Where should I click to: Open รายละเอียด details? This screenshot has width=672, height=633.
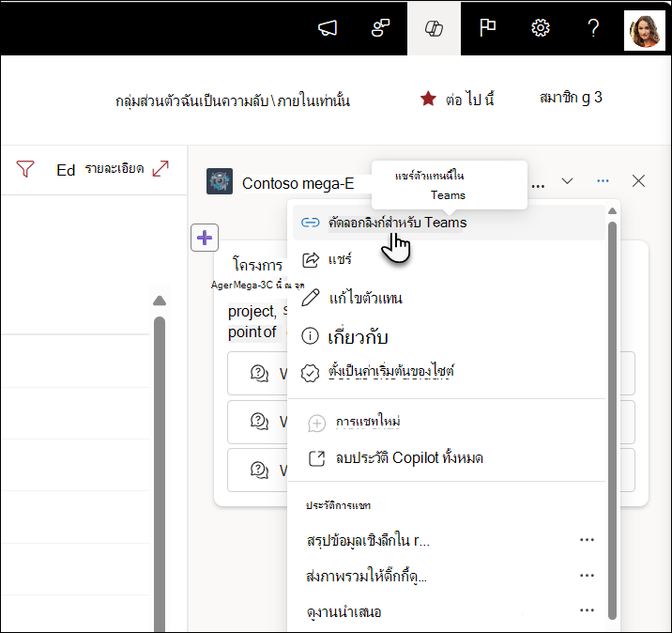point(114,168)
